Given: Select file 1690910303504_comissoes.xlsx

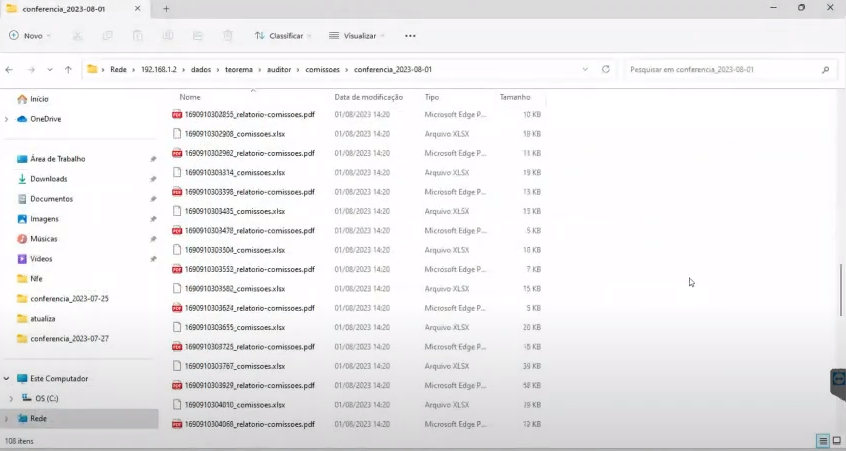Looking at the screenshot, I should click(235, 250).
